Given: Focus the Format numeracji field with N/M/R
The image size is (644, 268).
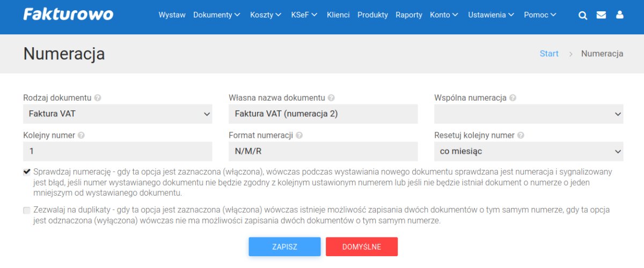Looking at the screenshot, I should 323,151.
